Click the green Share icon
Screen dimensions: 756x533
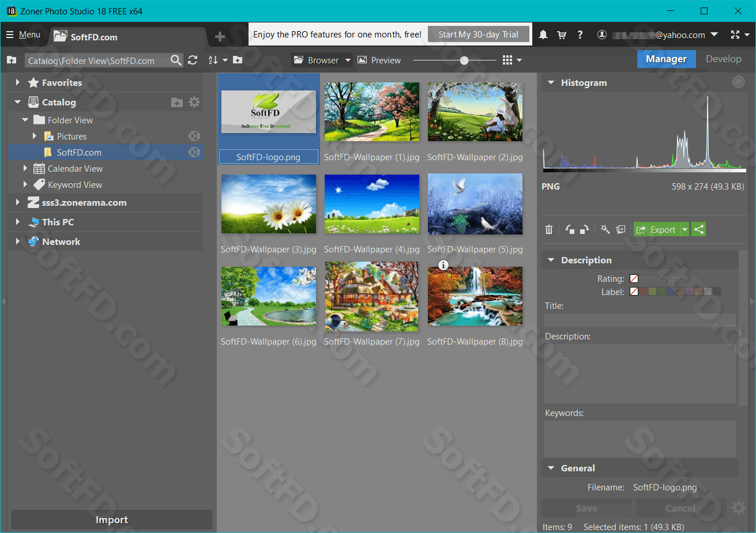coord(699,229)
